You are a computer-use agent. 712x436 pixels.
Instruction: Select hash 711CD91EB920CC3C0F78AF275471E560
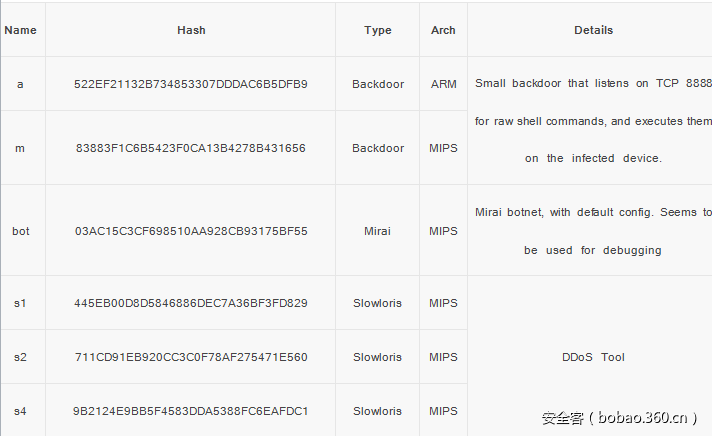pyautogui.click(x=191, y=357)
